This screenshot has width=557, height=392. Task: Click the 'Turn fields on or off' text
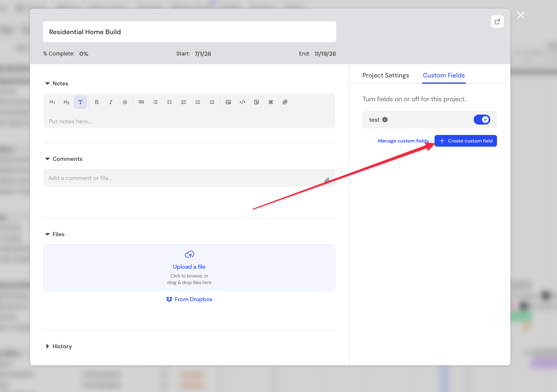tap(414, 99)
